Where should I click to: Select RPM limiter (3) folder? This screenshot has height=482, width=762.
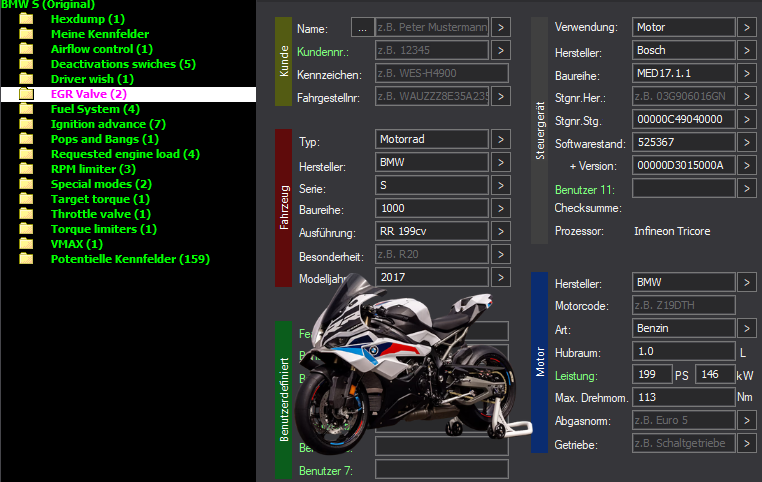click(x=93, y=169)
